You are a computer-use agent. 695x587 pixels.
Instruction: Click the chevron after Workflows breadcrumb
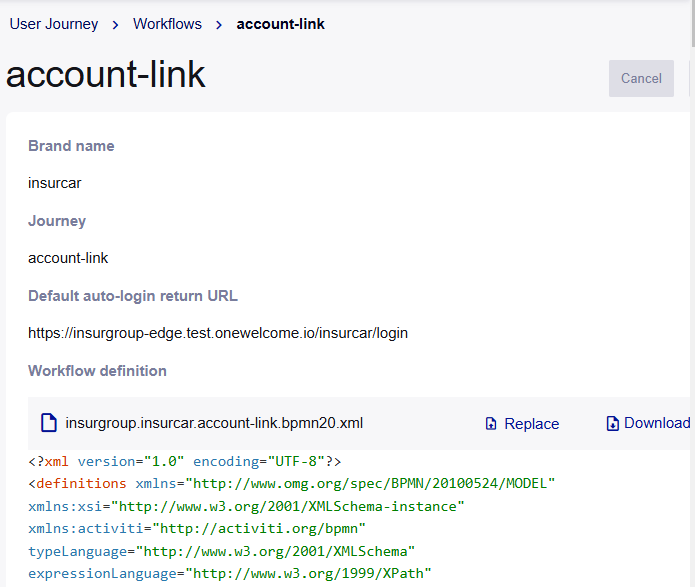(219, 25)
